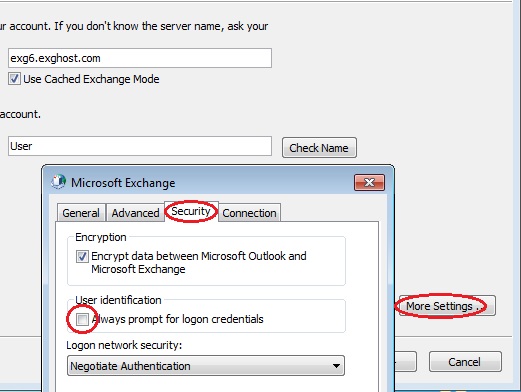
Task: Toggle Use Cached Exchange Mode checkbox
Action: pyautogui.click(x=14, y=79)
